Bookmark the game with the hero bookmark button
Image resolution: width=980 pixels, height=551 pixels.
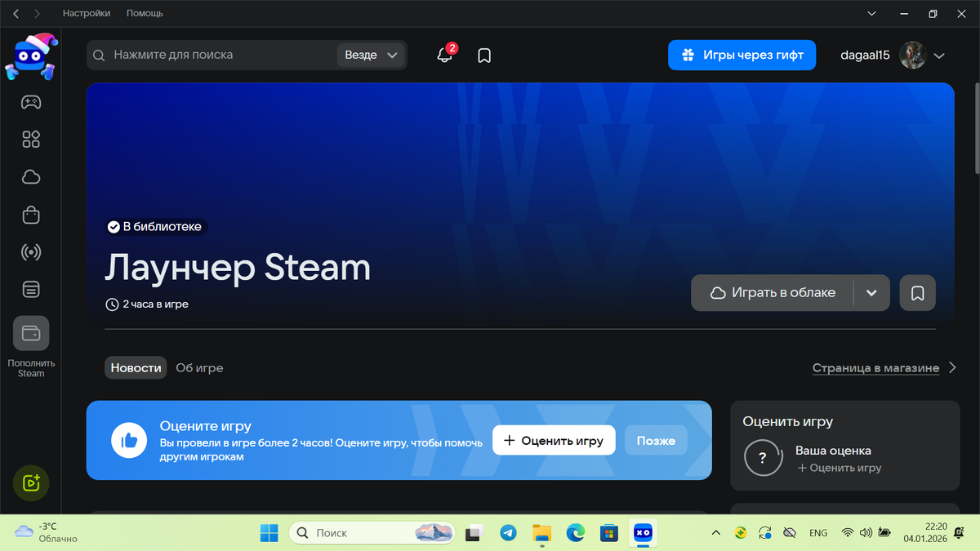(x=918, y=293)
